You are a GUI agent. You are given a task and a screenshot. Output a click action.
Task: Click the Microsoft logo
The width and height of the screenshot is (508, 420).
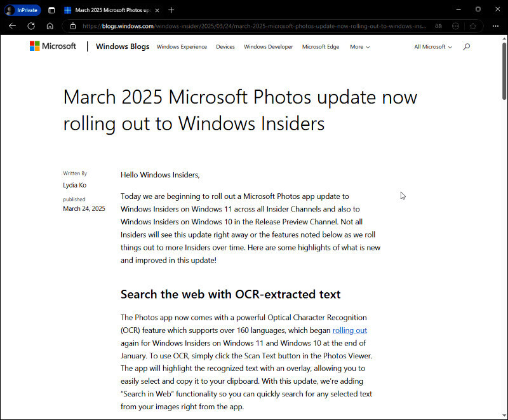53,46
